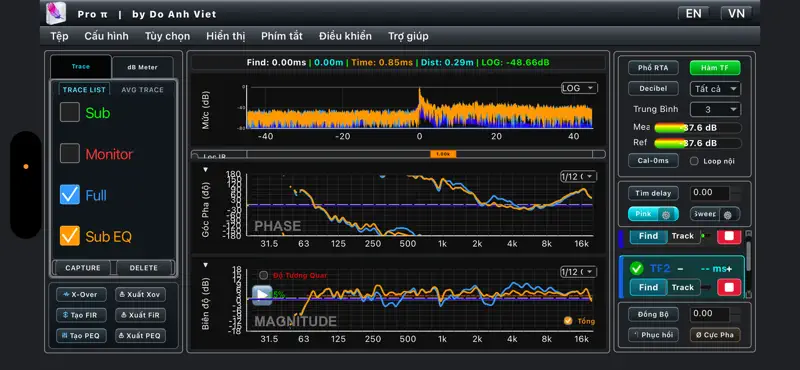Uncheck the Full trace checkbox

coord(70,194)
